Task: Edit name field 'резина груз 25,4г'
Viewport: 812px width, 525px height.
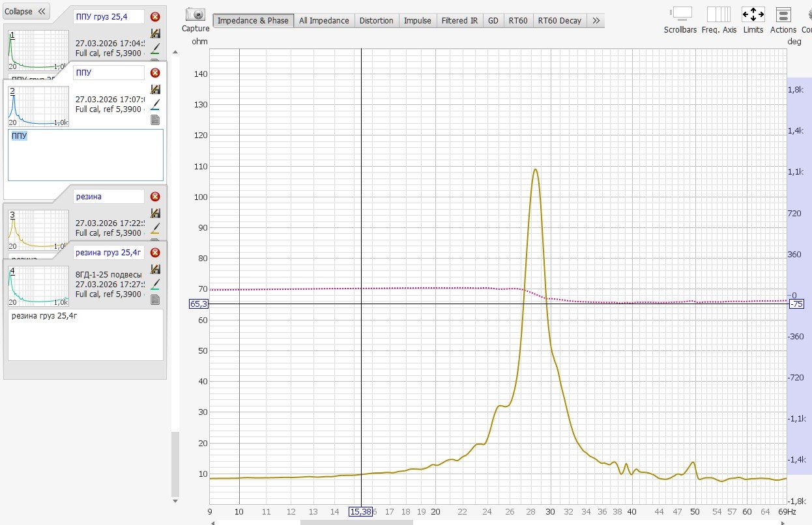Action: click(x=109, y=252)
